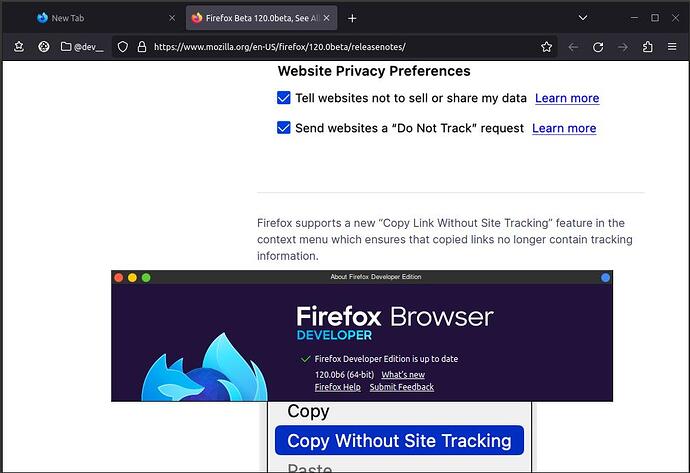Open 'Learn more' link for sell or share data

(x=567, y=98)
